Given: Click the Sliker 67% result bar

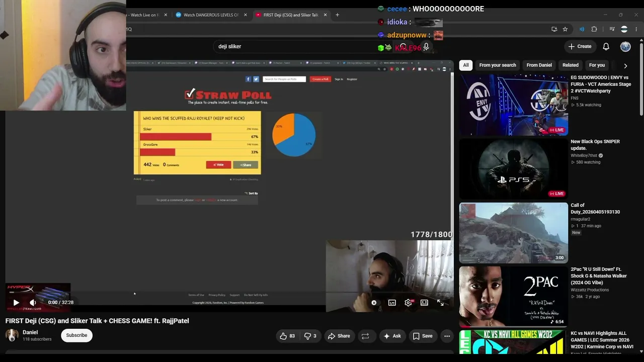Looking at the screenshot, I should (x=176, y=137).
